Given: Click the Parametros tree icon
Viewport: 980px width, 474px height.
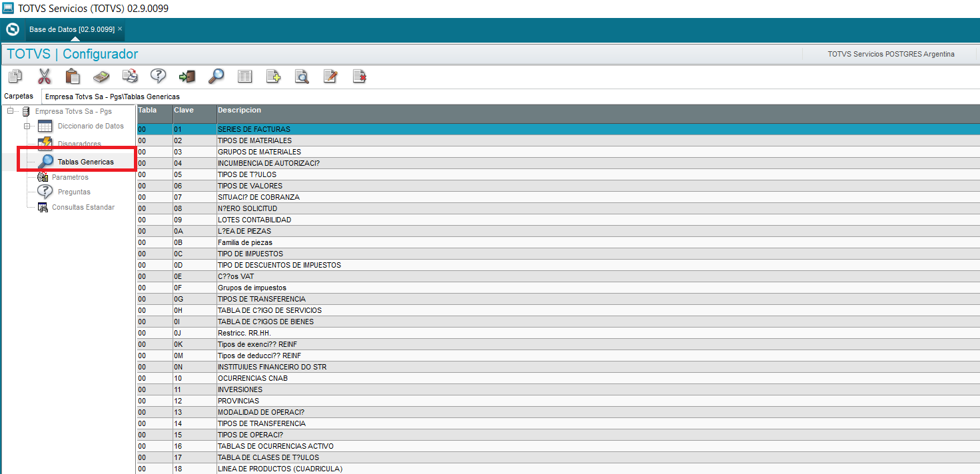Looking at the screenshot, I should point(43,178).
